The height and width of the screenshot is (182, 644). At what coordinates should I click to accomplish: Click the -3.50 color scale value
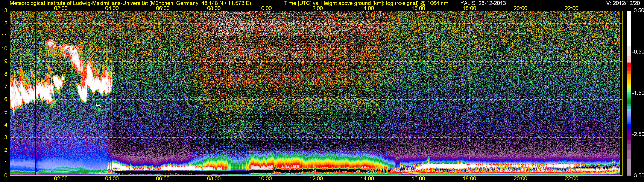(x=638, y=176)
